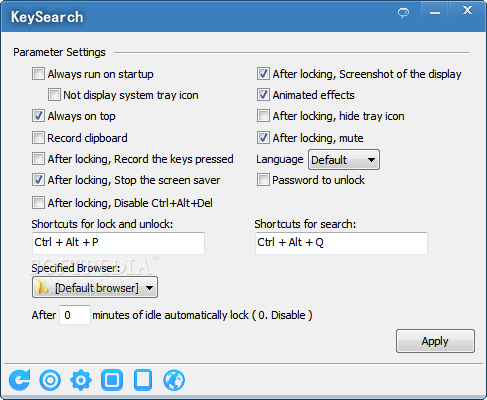Click the blue circle target icon

(50, 380)
